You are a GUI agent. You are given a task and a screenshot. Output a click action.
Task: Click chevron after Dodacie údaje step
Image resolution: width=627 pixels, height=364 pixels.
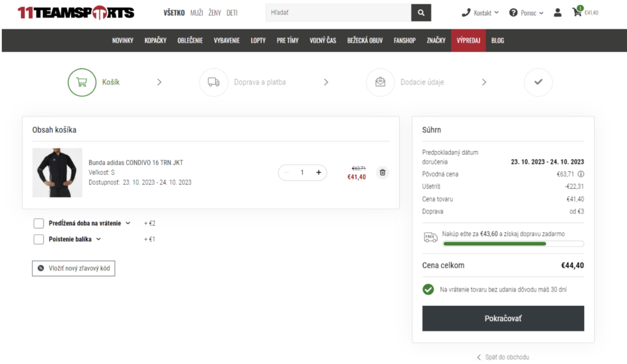pyautogui.click(x=484, y=83)
